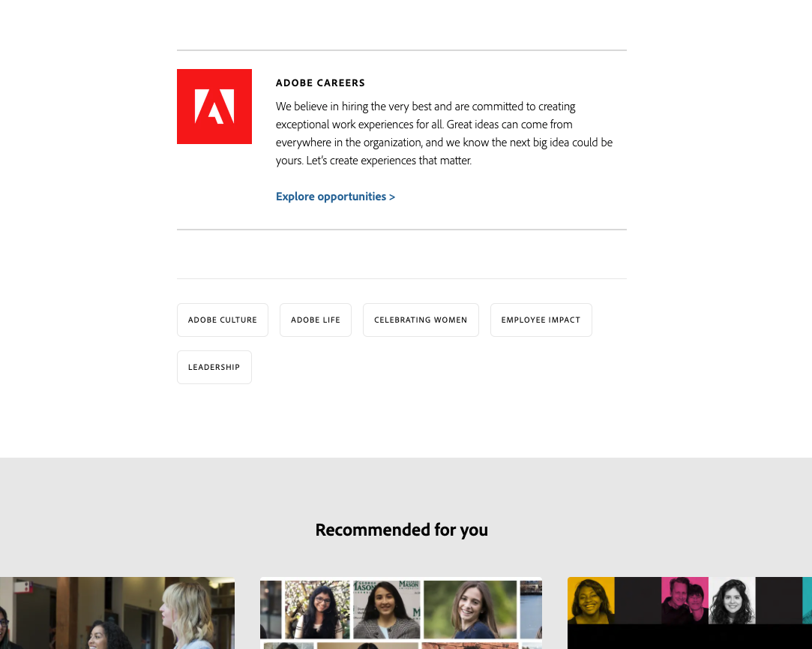Open the recommended card with portrait collage
This screenshot has width=812, height=649.
(401, 613)
